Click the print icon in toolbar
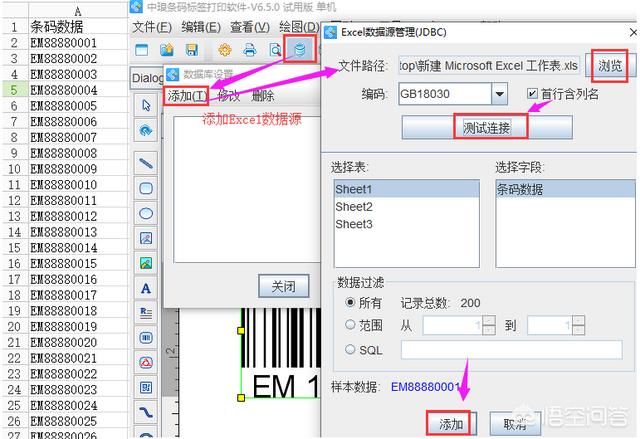The image size is (640, 439). [250, 50]
